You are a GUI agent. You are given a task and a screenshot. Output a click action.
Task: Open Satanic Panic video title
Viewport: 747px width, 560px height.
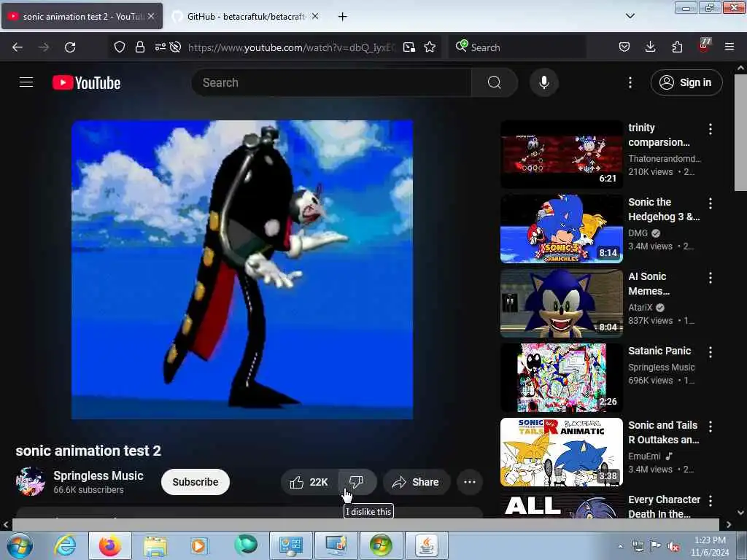pyautogui.click(x=659, y=351)
